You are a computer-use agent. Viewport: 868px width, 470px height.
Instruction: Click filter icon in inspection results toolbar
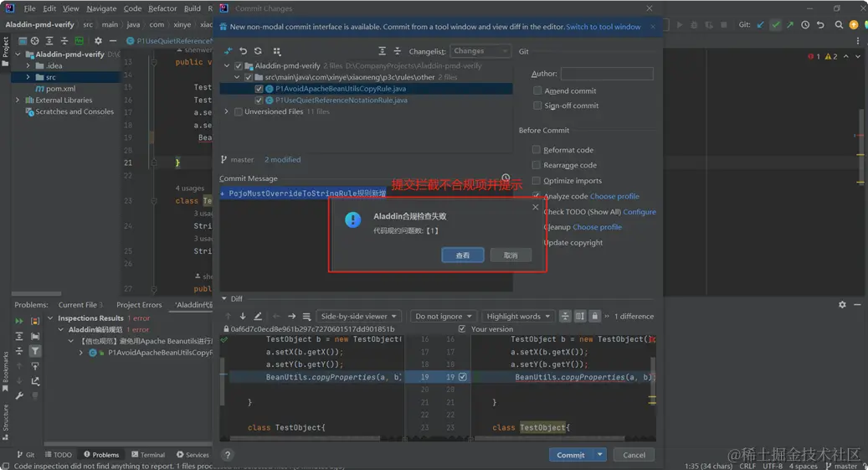coord(35,351)
